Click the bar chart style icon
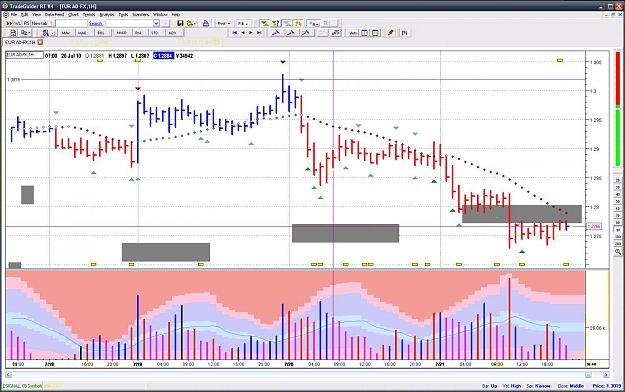625x392 pixels. (x=404, y=33)
